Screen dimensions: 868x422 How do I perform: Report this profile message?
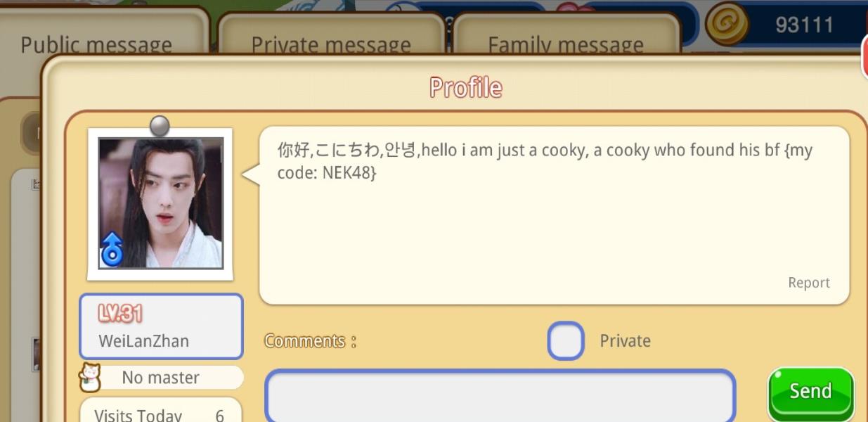tap(808, 283)
